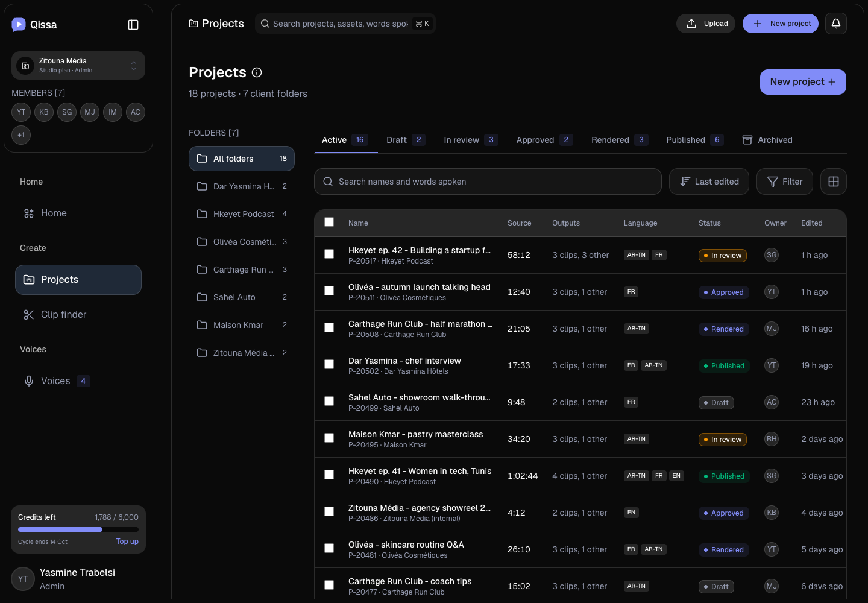The width and height of the screenshot is (868, 603).
Task: Click the large New project + button
Action: (803, 82)
